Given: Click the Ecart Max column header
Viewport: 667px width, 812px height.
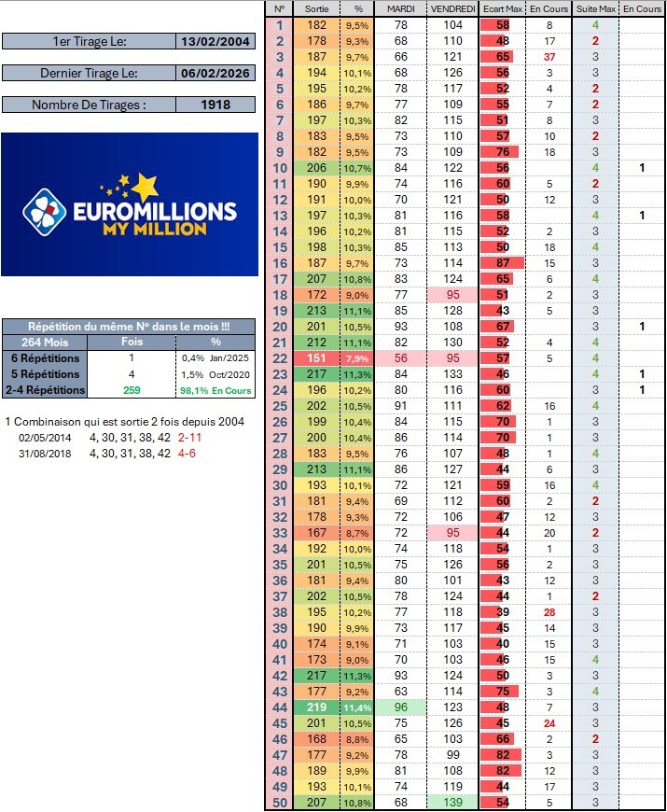Looking at the screenshot, I should (x=503, y=8).
